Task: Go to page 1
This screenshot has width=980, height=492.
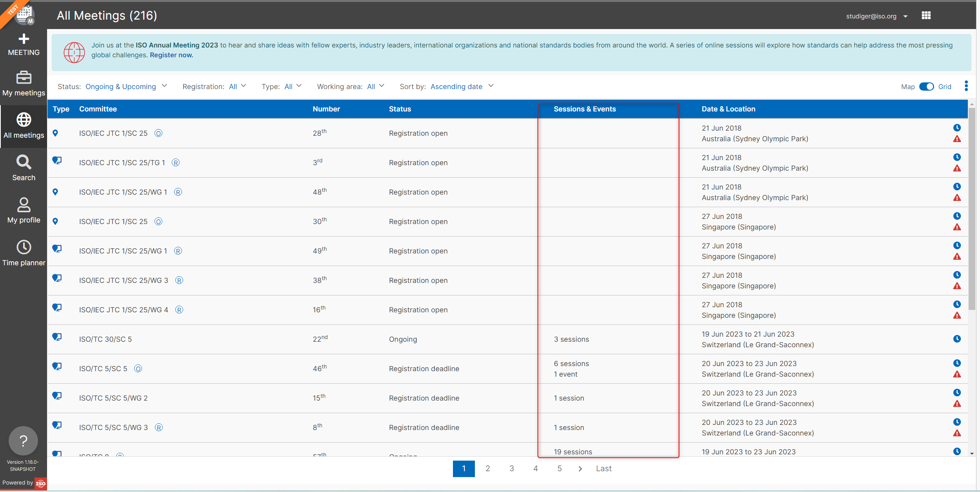Action: 464,469
